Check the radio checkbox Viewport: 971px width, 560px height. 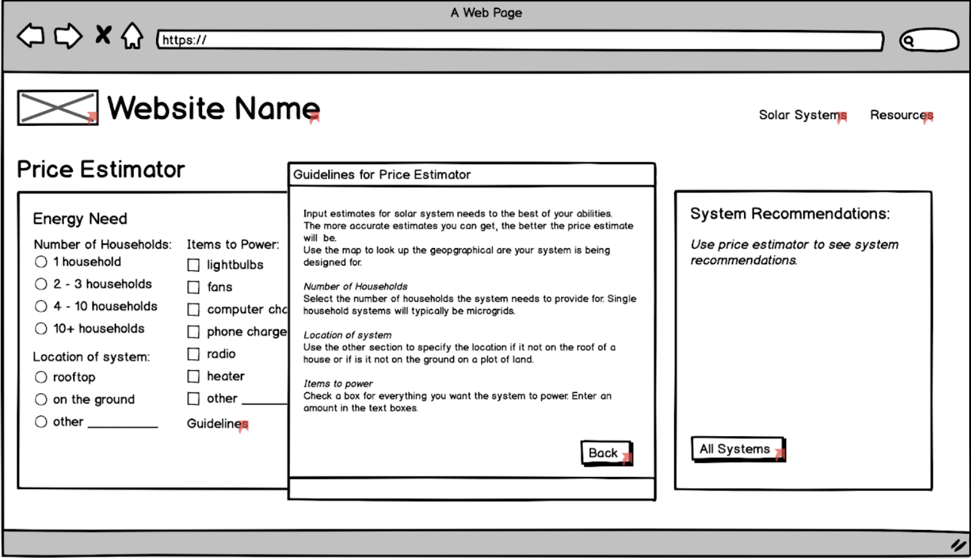click(x=193, y=354)
